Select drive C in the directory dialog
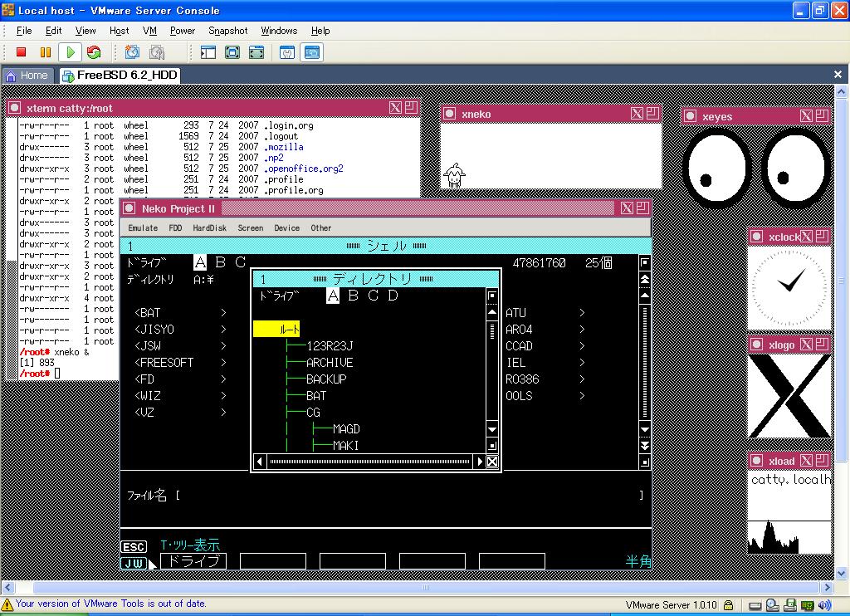The image size is (850, 616). coord(373,296)
